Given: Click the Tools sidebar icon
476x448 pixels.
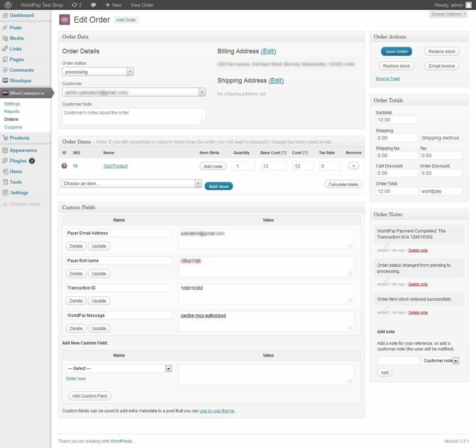Looking at the screenshot, I should tap(5, 182).
